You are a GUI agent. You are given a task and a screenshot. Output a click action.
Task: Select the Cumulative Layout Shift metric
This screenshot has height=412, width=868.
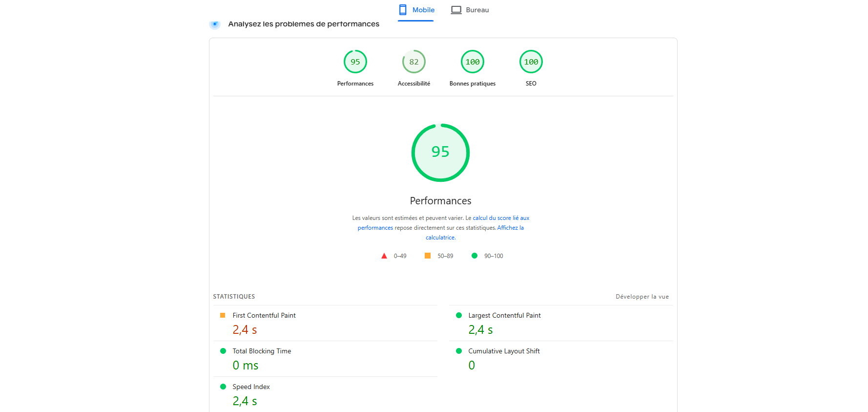[503, 351]
